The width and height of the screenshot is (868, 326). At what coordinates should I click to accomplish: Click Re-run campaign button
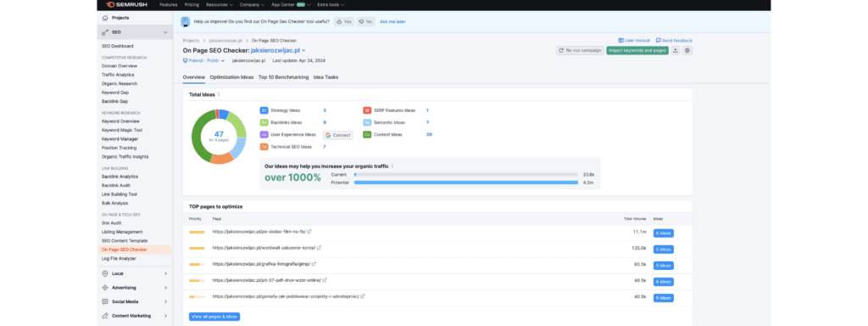pyautogui.click(x=580, y=50)
